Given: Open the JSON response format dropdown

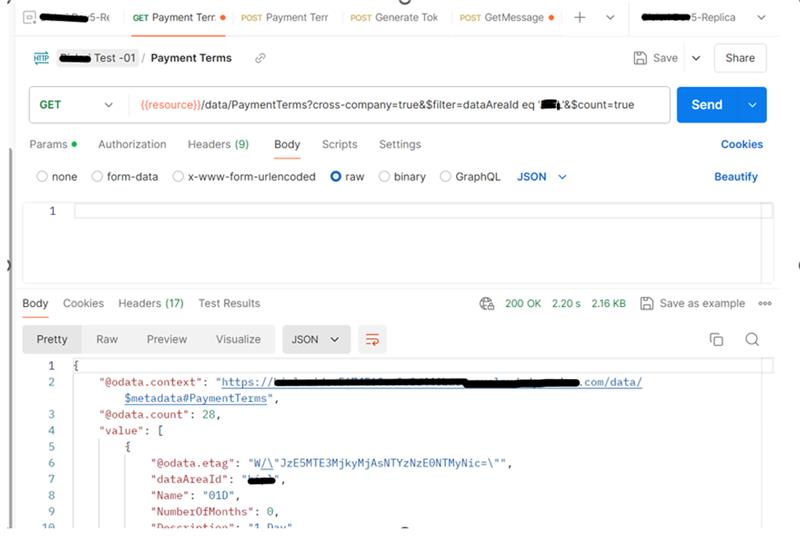Looking at the screenshot, I should pos(316,340).
